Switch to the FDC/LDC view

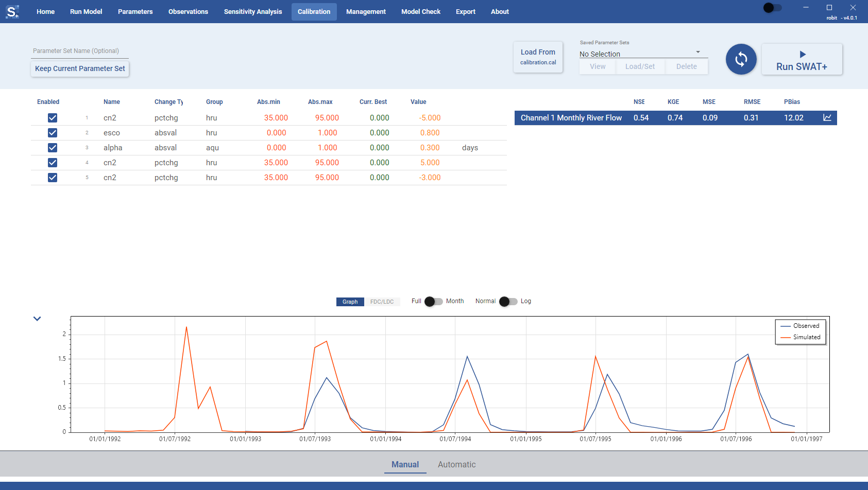pyautogui.click(x=382, y=302)
